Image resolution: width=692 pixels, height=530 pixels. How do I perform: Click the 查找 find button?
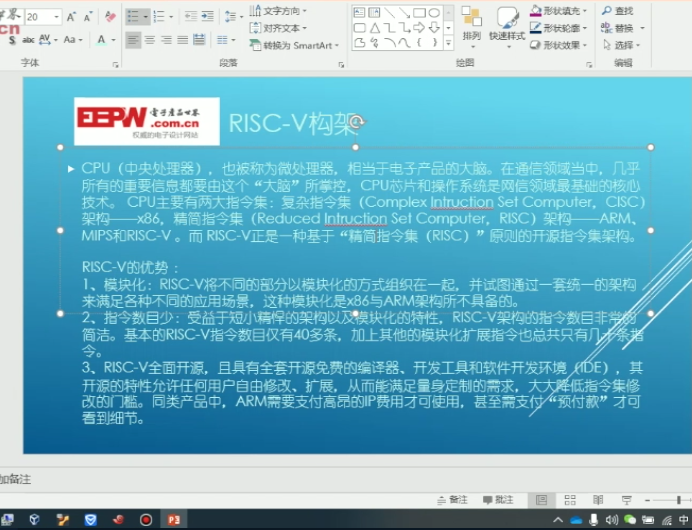[618, 11]
